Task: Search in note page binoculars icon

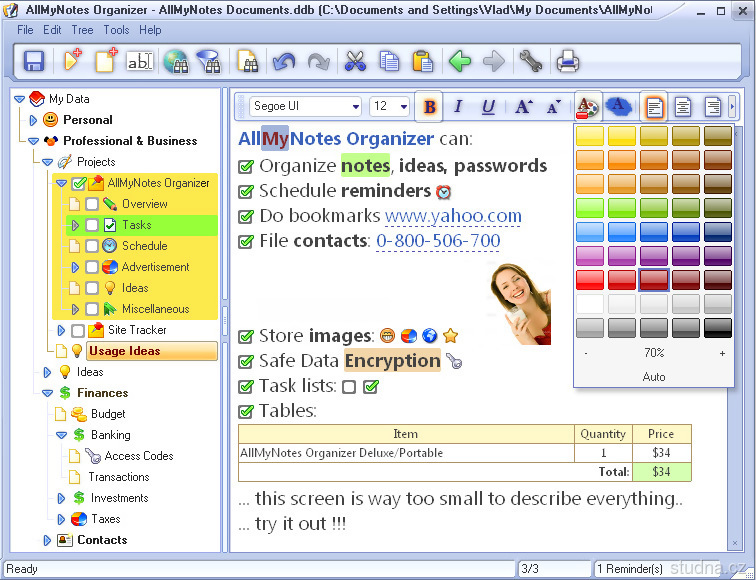Action: (248, 62)
